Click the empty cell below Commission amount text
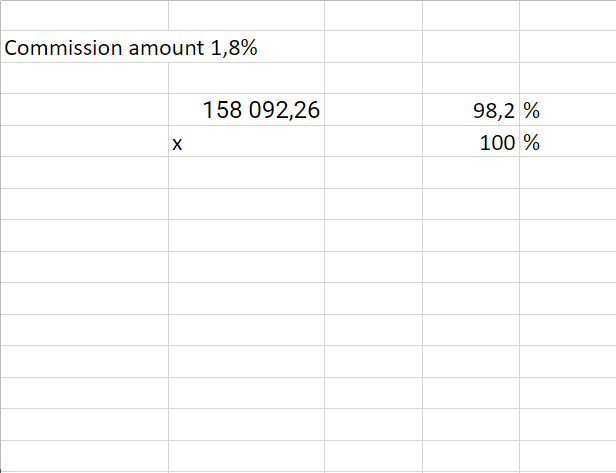The image size is (616, 473). coord(84,78)
